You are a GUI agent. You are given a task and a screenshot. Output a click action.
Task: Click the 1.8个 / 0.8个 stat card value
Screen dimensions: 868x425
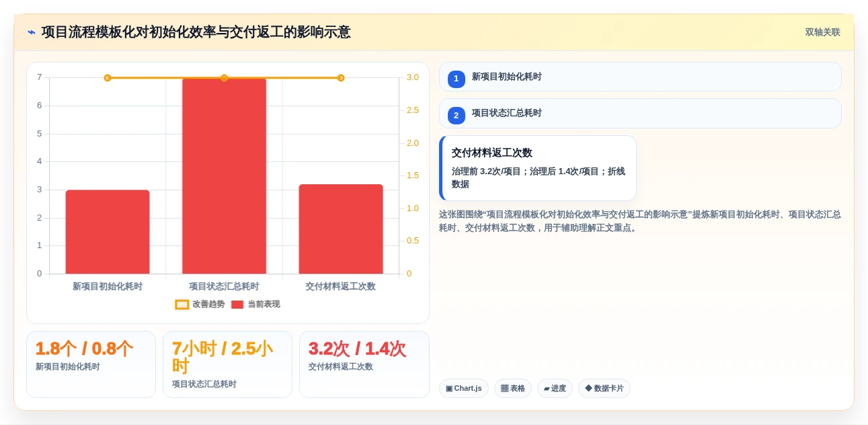[84, 348]
